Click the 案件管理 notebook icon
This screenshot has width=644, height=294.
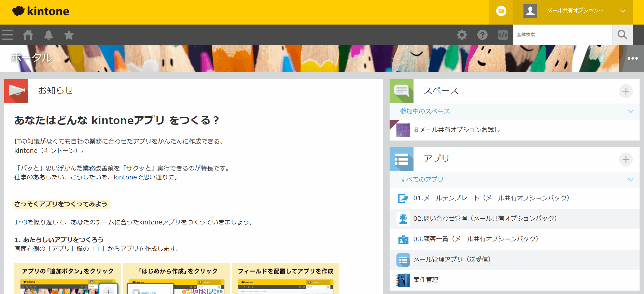(x=403, y=280)
